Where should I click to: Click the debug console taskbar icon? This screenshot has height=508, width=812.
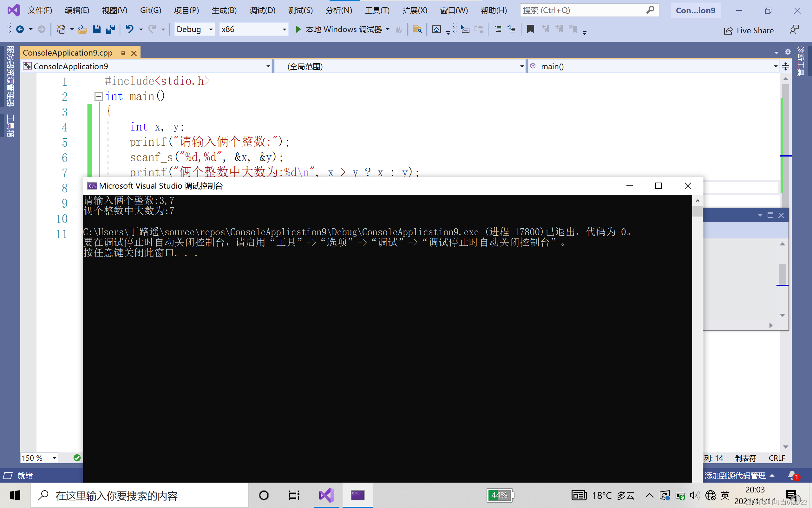pos(358,495)
